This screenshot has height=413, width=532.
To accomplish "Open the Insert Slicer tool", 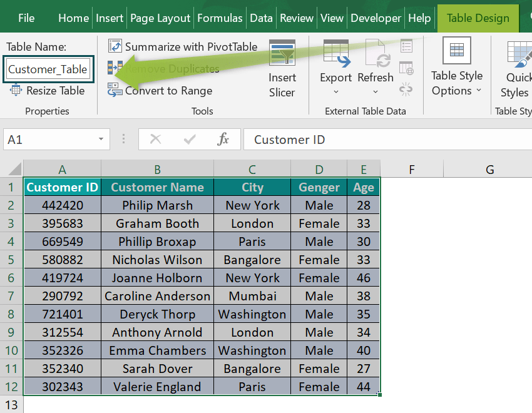I will click(282, 69).
